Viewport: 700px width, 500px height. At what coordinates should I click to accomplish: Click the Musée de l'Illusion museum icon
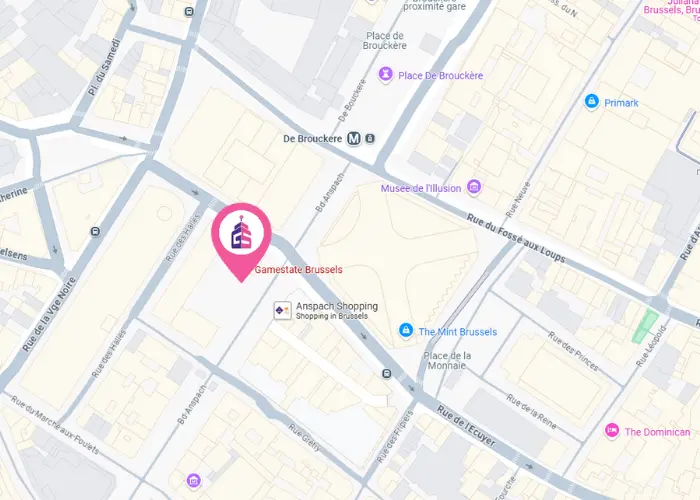pos(474,187)
